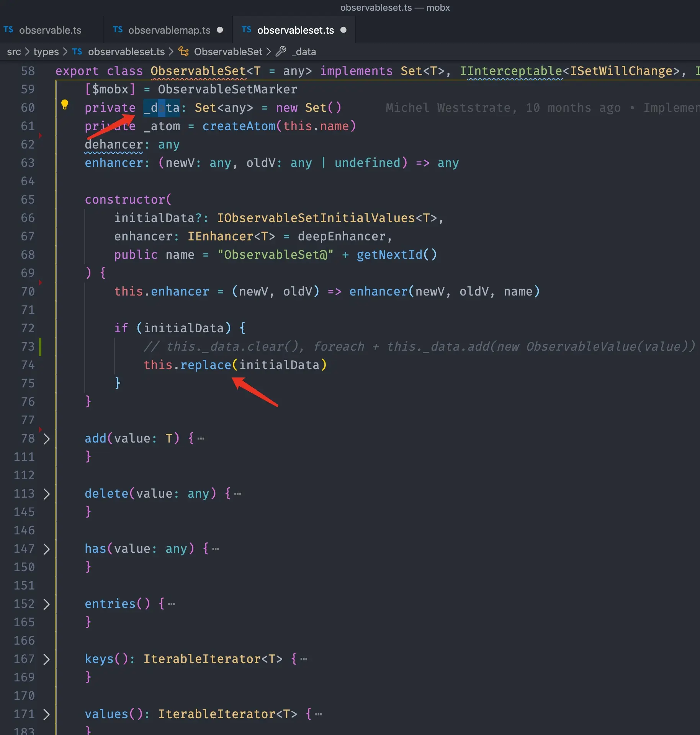The height and width of the screenshot is (735, 700).
Task: Click the TS icon on the observableset.ts tab
Action: pos(245,29)
